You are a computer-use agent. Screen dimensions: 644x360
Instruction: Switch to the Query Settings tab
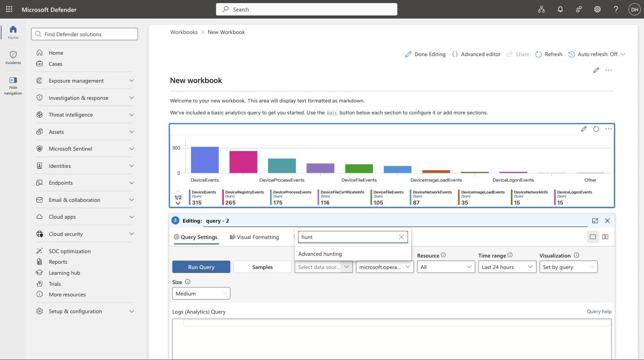[195, 237]
